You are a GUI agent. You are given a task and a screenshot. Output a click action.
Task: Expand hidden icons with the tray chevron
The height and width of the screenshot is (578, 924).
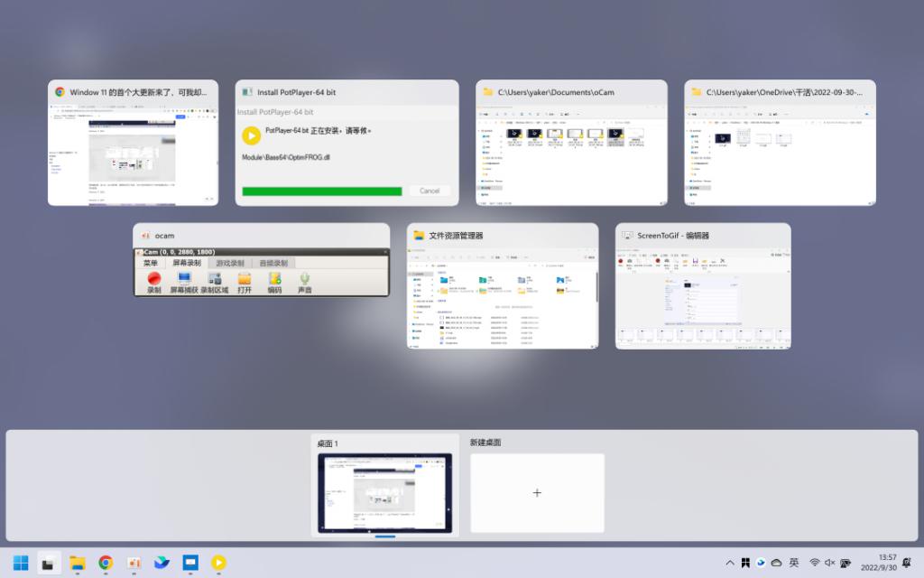pos(730,562)
